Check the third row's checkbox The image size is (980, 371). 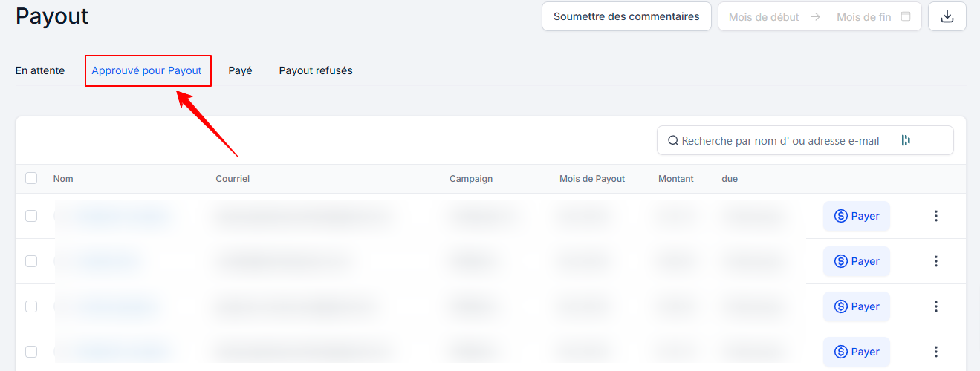[31, 306]
